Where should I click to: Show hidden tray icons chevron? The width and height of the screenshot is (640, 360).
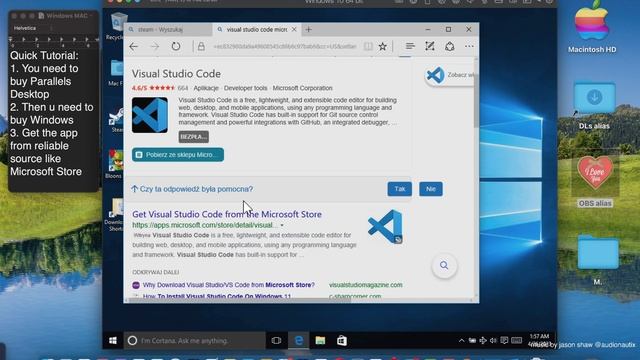(461, 340)
